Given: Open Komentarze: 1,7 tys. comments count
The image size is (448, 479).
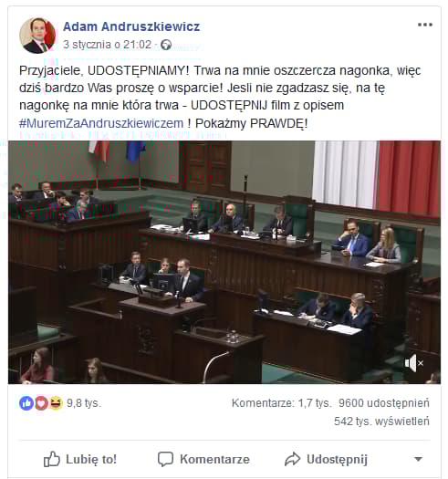Looking at the screenshot, I should (x=281, y=403).
